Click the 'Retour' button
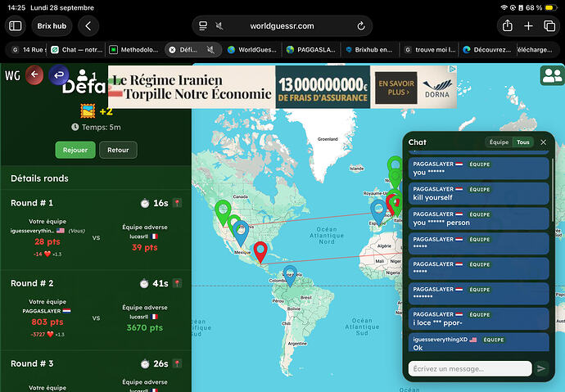Screen dimensions: 565x392 coord(118,150)
